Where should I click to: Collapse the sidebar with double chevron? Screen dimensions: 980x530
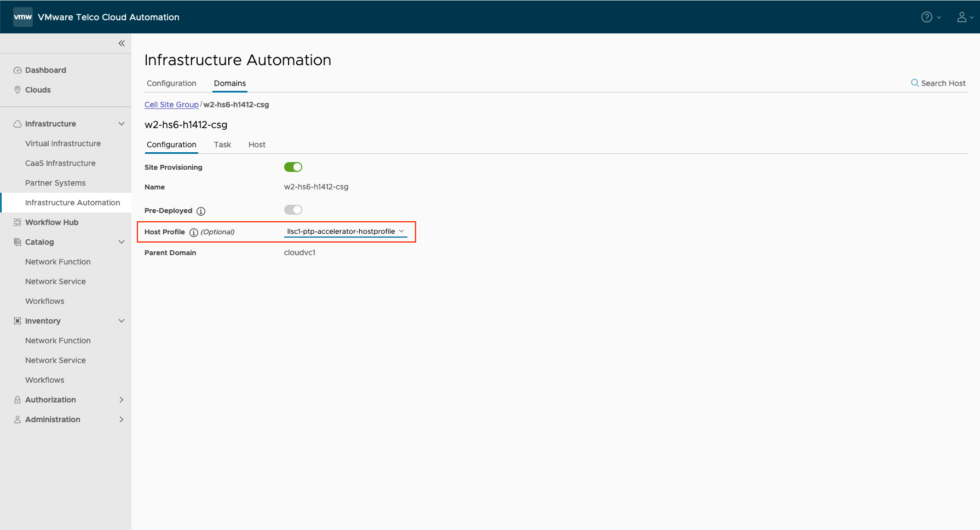(122, 43)
